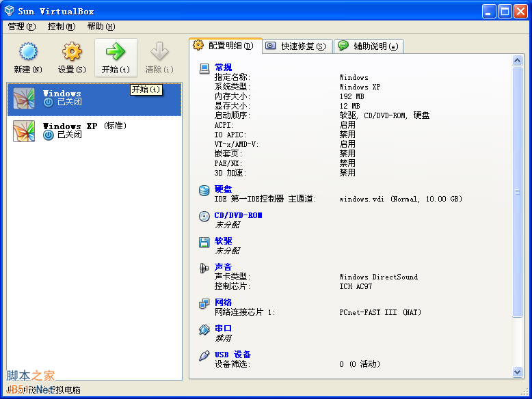Open the 管理(F) menu
Viewport: 532px width, 399px height.
pos(22,27)
